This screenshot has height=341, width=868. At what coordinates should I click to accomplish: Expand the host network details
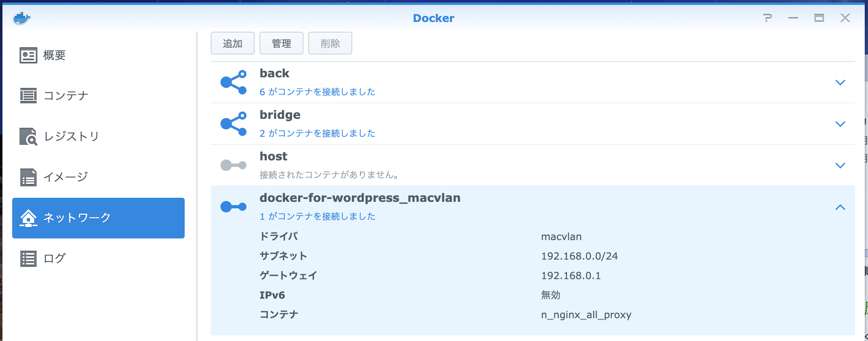840,165
